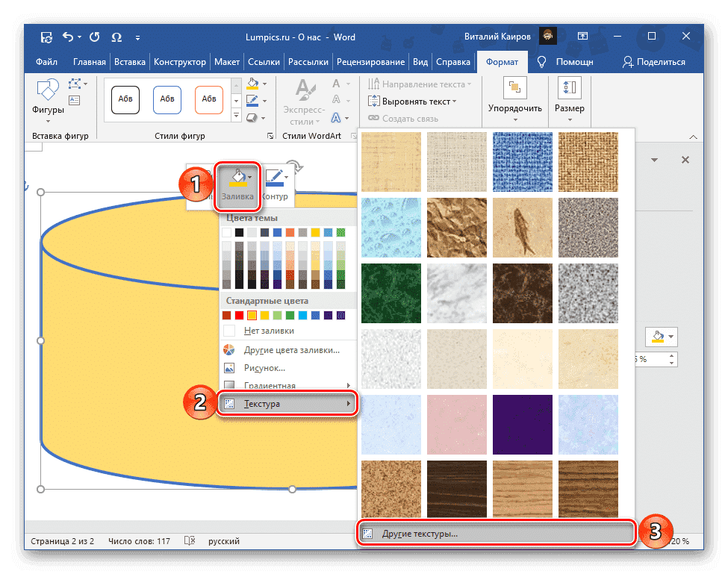Viewport: 728px width, 574px height.
Task: Click the Поделиться share button
Action: tap(653, 63)
